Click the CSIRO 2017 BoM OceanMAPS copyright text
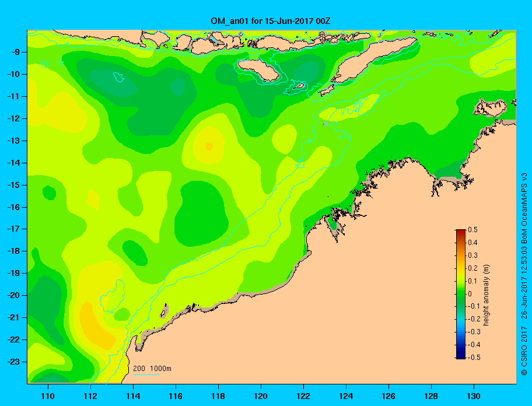532x406 pixels. [x=524, y=274]
